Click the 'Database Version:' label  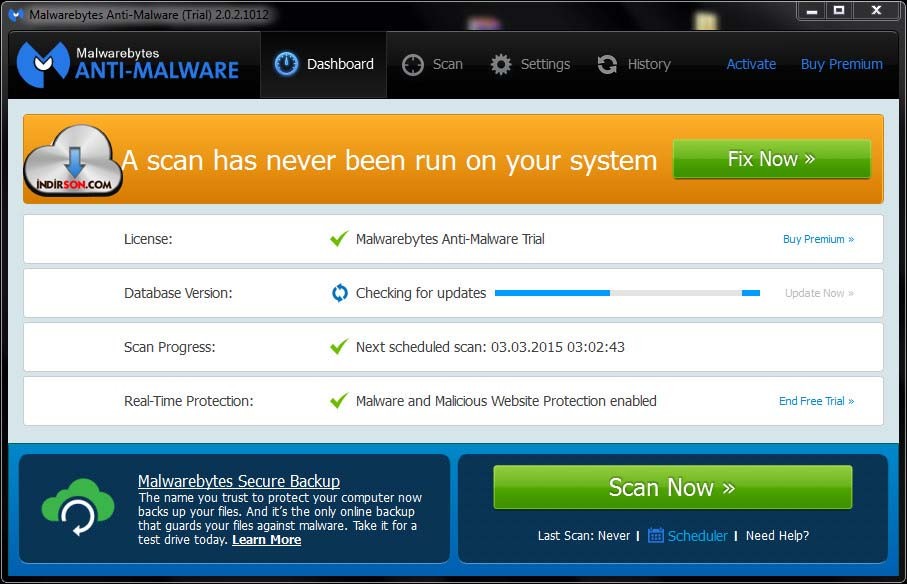pos(178,293)
